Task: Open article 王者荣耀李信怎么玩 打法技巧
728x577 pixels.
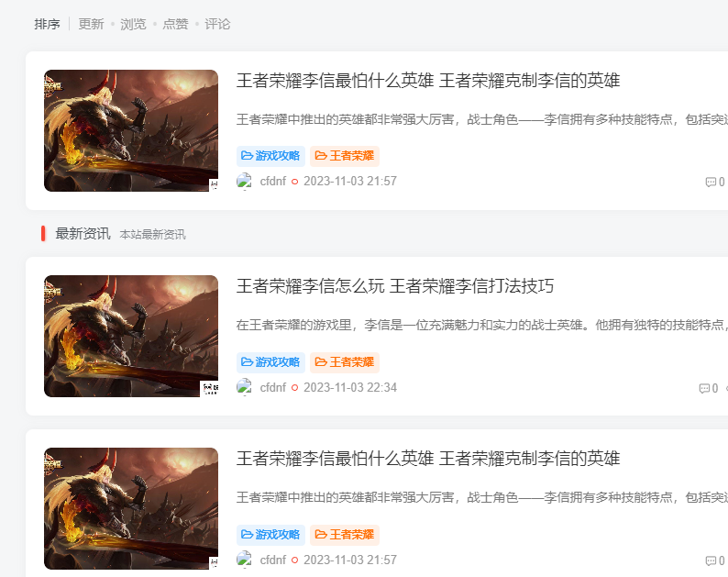Action: 395,286
